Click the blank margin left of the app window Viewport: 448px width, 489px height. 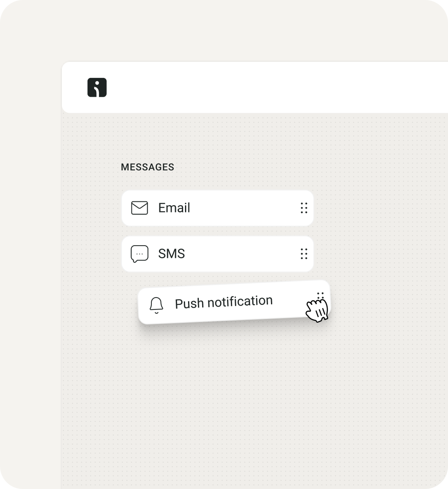click(31, 267)
